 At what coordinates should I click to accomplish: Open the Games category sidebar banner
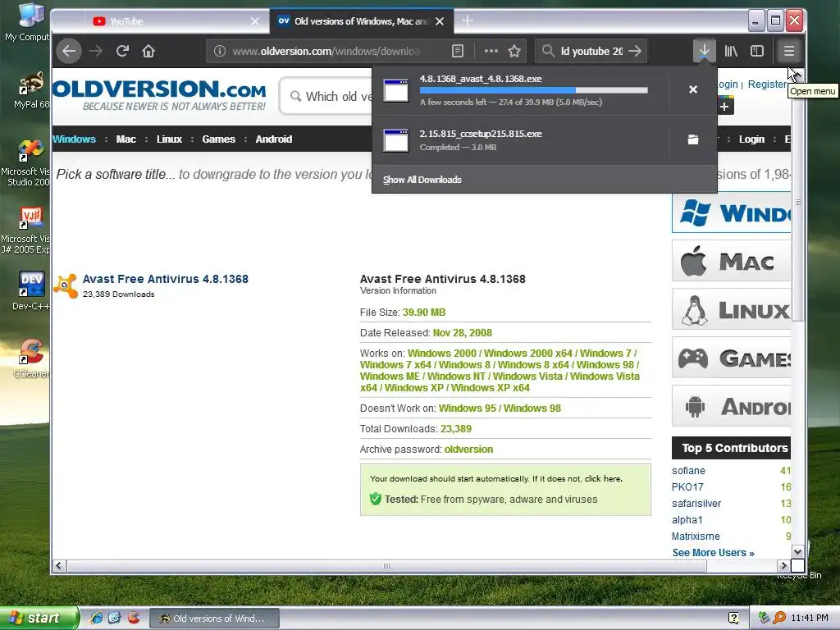[731, 358]
